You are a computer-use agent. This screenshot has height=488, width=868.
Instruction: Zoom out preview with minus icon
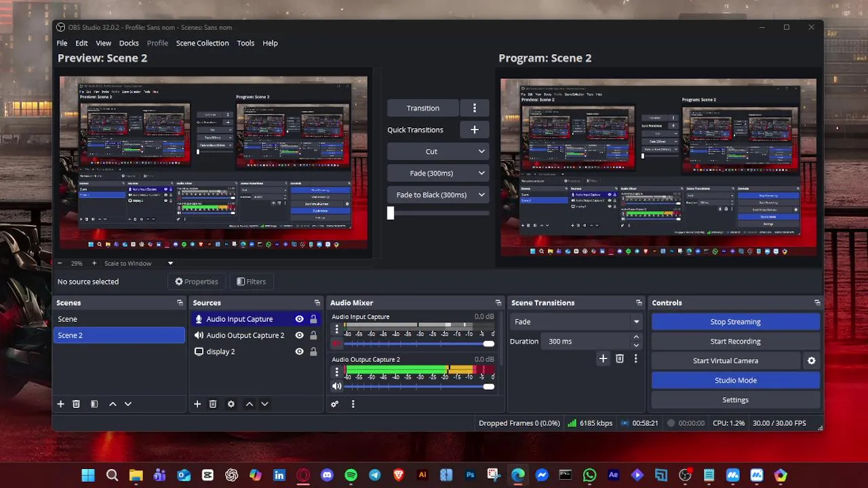click(60, 263)
